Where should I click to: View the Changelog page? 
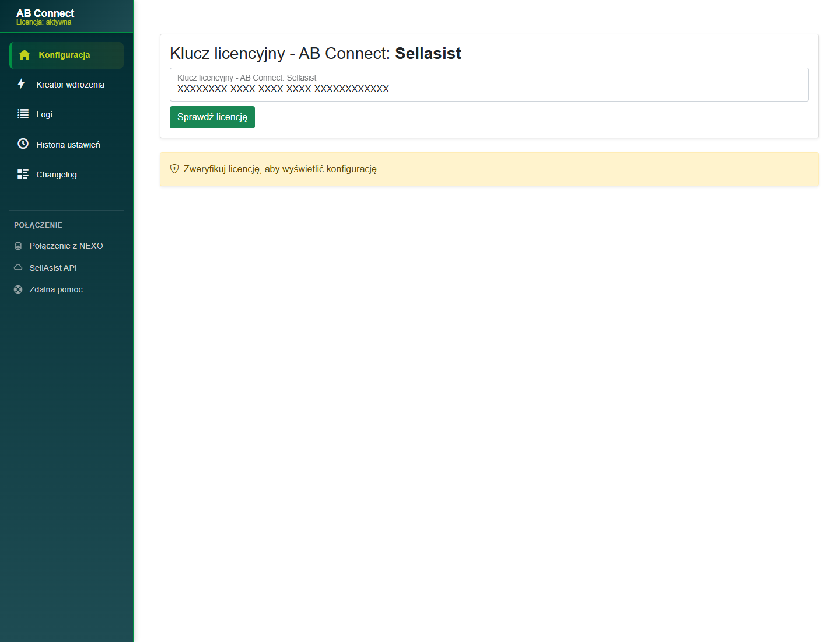(x=66, y=175)
